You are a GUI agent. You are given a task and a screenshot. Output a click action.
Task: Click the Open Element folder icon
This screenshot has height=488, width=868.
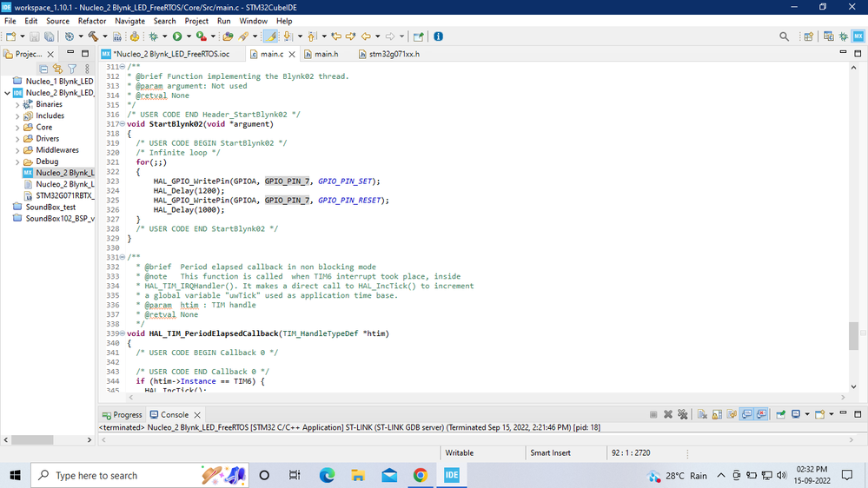[x=228, y=36]
